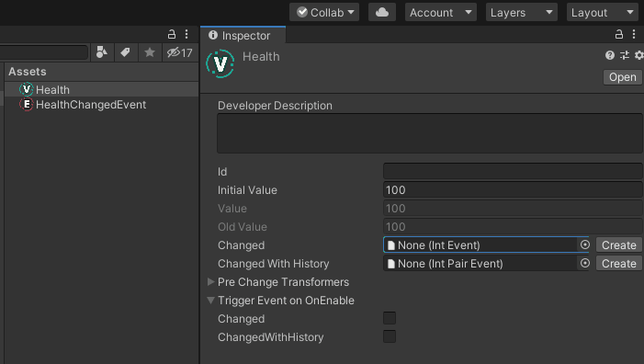The height and width of the screenshot is (364, 644).
Task: Click the favorites star icon
Action: point(150,52)
